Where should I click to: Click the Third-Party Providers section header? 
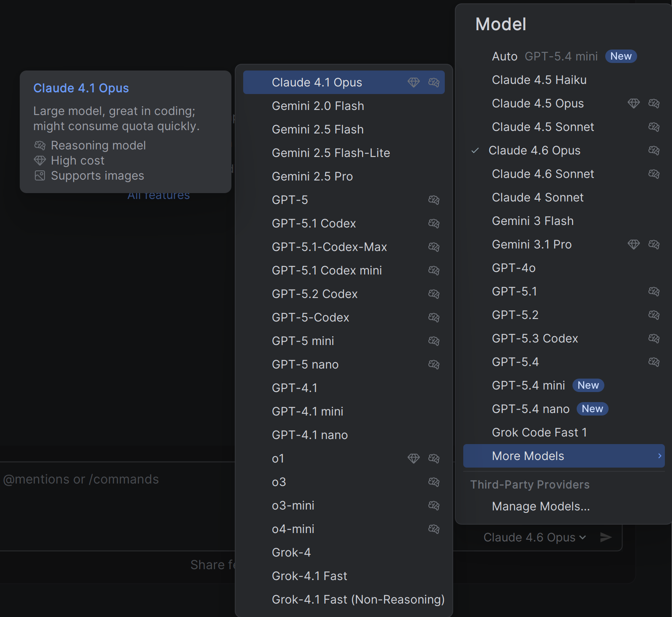pos(530,484)
